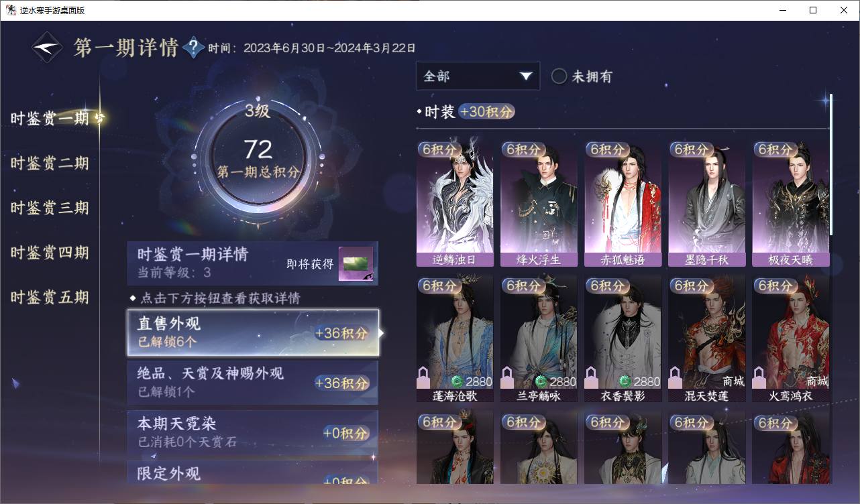The image size is (860, 504).
Task: Expand the 绝品、天赏及神赐外观 row
Action: pos(253,382)
